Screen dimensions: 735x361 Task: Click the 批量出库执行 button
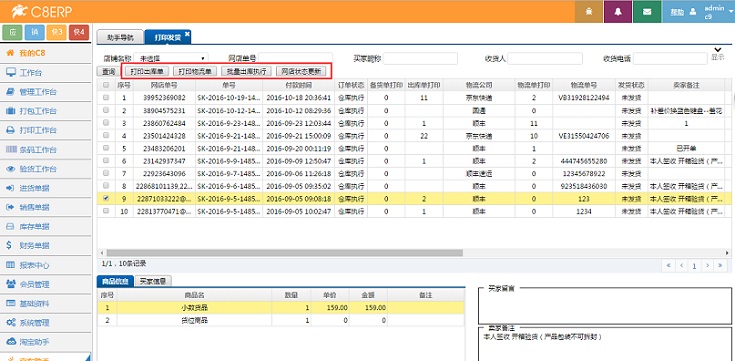[246, 71]
